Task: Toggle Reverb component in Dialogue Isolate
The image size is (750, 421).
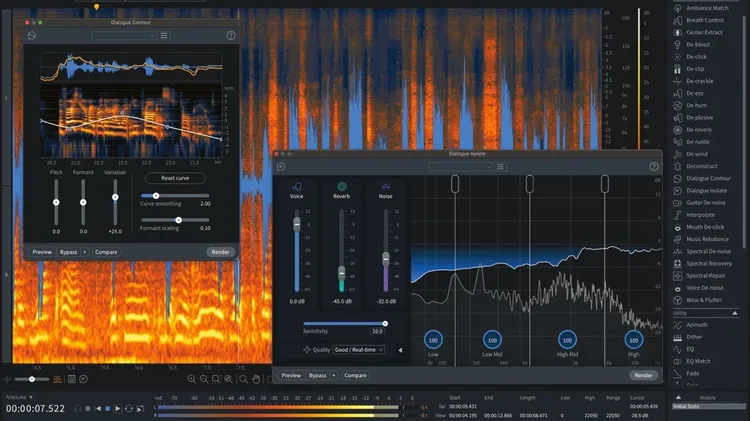Action: pyautogui.click(x=342, y=187)
